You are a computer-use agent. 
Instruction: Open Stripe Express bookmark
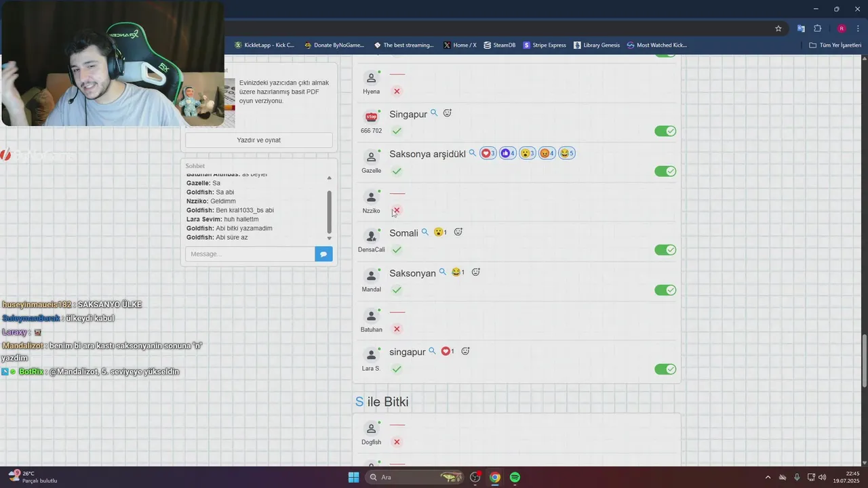pyautogui.click(x=545, y=45)
